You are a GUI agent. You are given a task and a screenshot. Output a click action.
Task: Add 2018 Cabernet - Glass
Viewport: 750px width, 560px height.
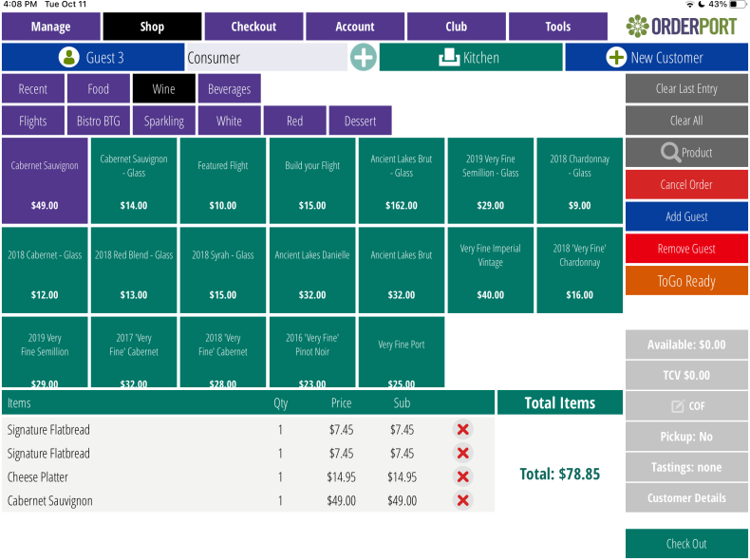coord(45,271)
